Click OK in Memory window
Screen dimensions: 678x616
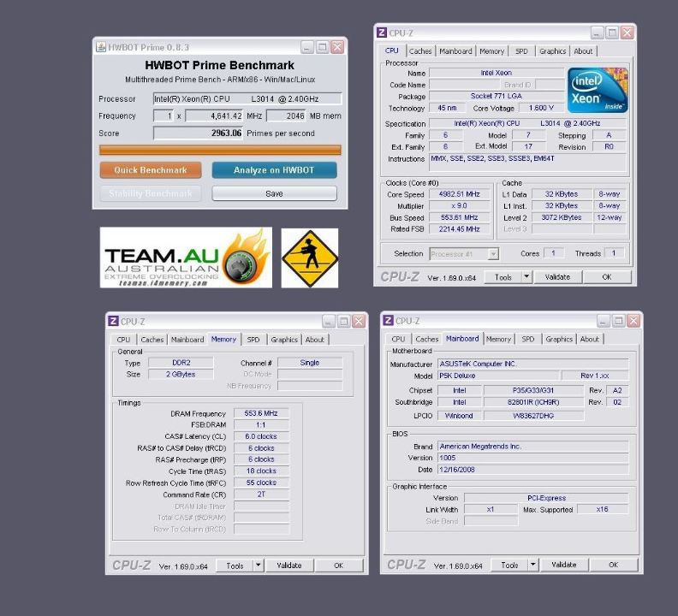tap(338, 566)
